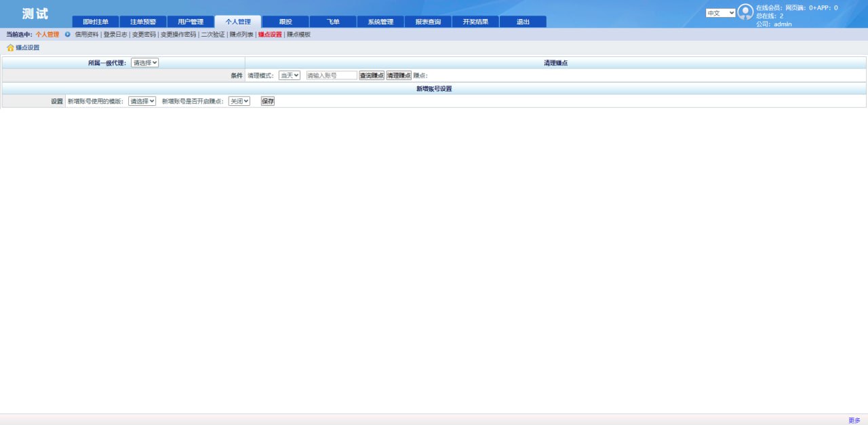Click the 请输入账号 account input field
868x425 pixels.
[331, 75]
